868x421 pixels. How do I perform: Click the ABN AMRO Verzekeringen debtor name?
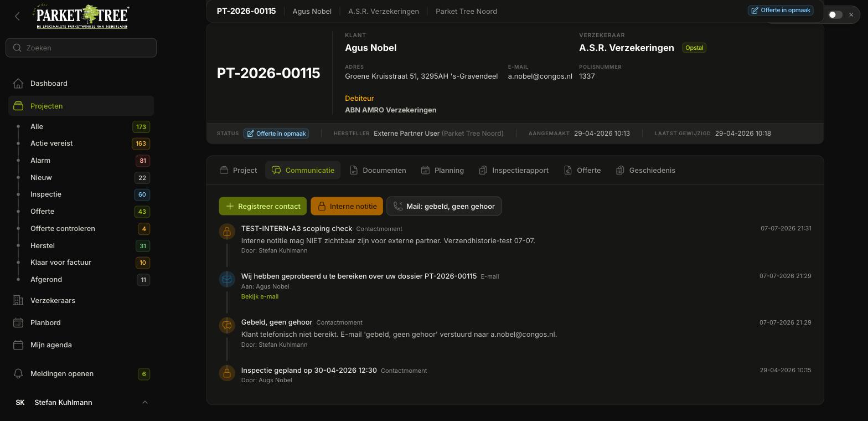click(391, 110)
